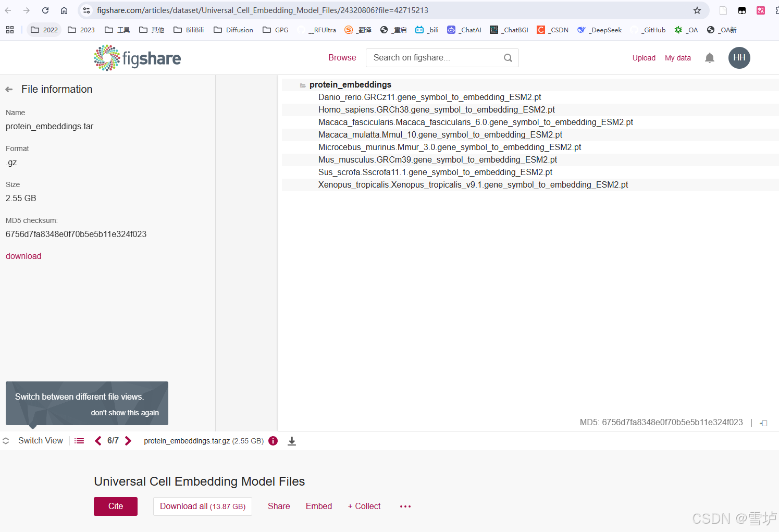Select Homo_sapiens.GRCh38 embedding file row
Screen dimensions: 779x532
530,110
